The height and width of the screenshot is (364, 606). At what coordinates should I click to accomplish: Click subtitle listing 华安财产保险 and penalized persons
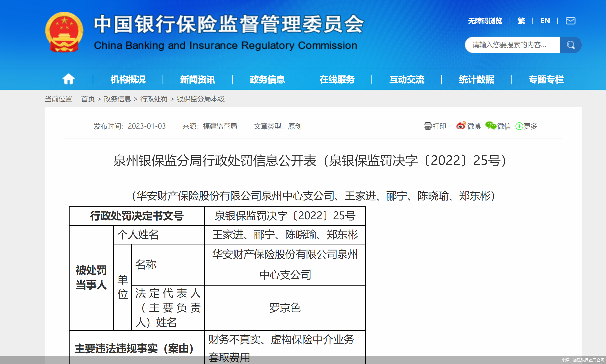[313, 196]
